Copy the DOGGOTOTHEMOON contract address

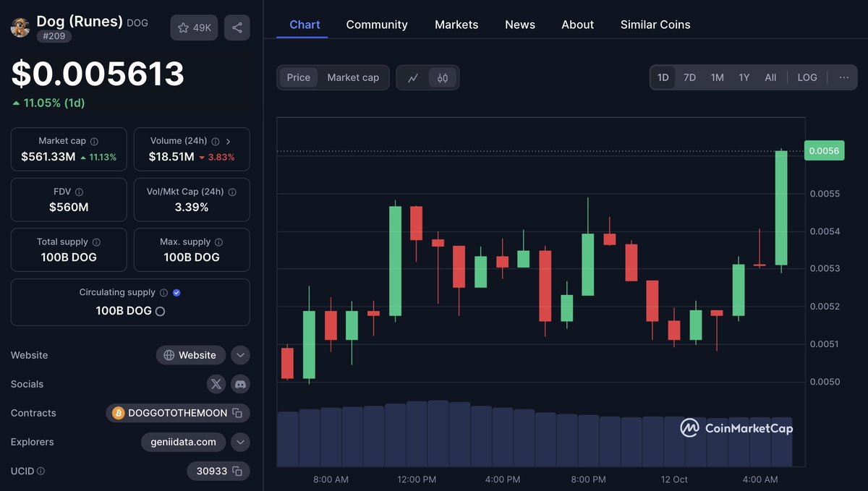click(x=237, y=413)
